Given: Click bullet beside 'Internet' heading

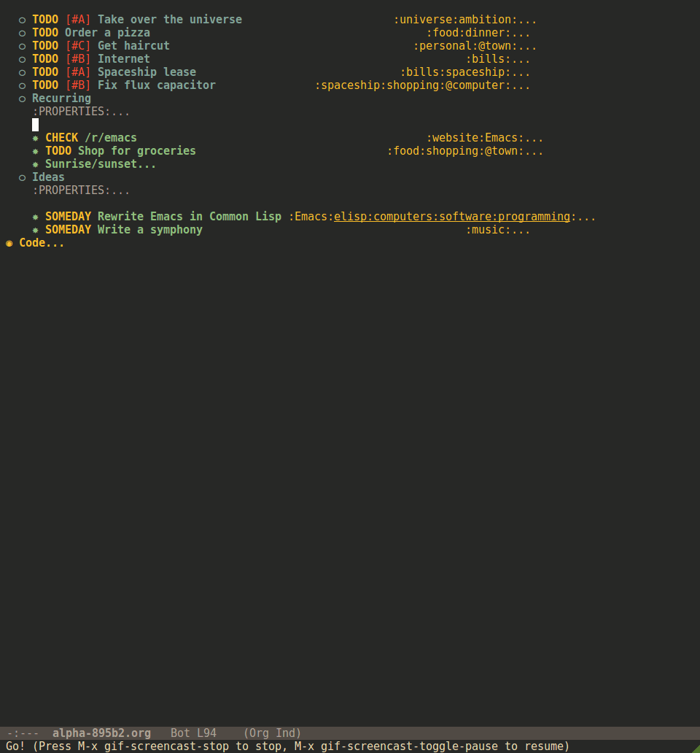Looking at the screenshot, I should pos(22,60).
